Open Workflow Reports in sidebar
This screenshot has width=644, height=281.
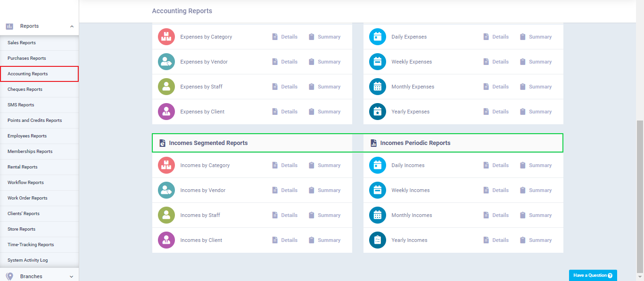[39, 183]
